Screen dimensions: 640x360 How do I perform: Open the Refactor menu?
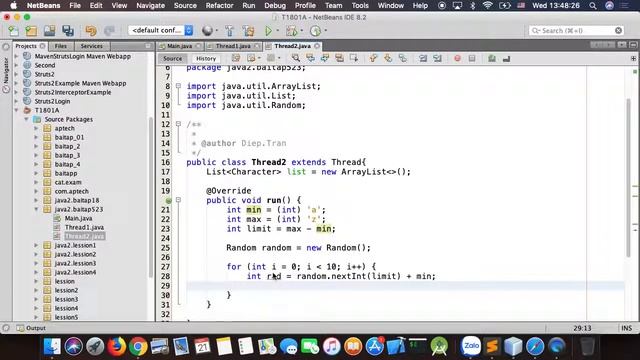click(219, 6)
